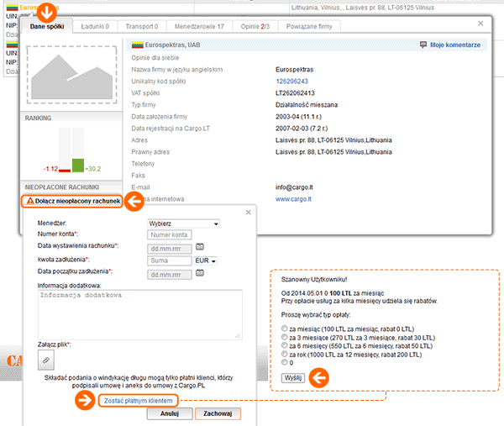Click the Zachowaj button

tap(218, 413)
